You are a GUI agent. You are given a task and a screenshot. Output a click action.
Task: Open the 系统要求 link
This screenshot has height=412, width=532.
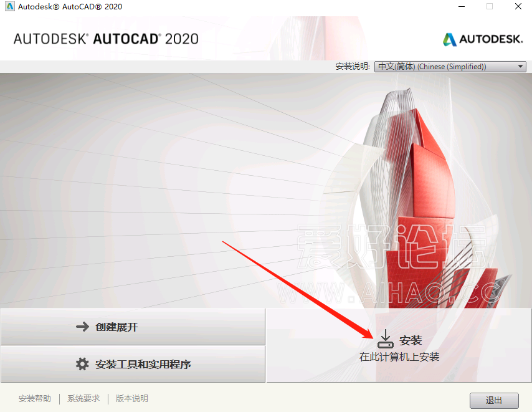tap(83, 398)
